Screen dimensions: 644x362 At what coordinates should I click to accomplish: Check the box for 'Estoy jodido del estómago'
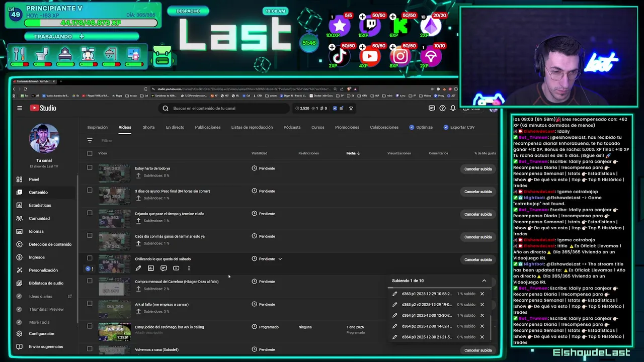click(90, 326)
